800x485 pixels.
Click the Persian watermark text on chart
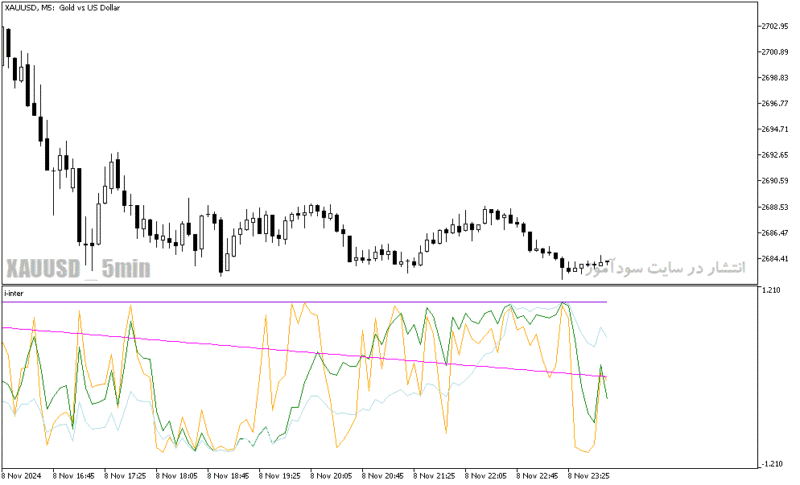(665, 267)
